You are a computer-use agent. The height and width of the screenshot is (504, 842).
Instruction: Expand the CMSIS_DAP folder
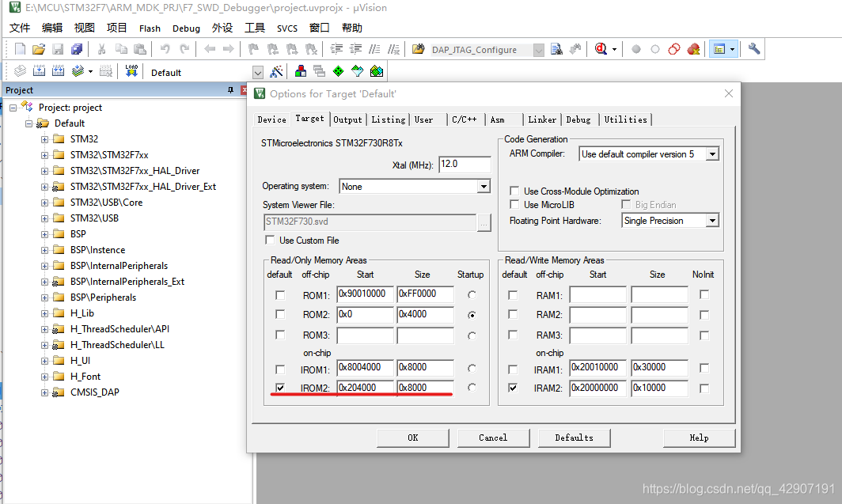coord(44,393)
